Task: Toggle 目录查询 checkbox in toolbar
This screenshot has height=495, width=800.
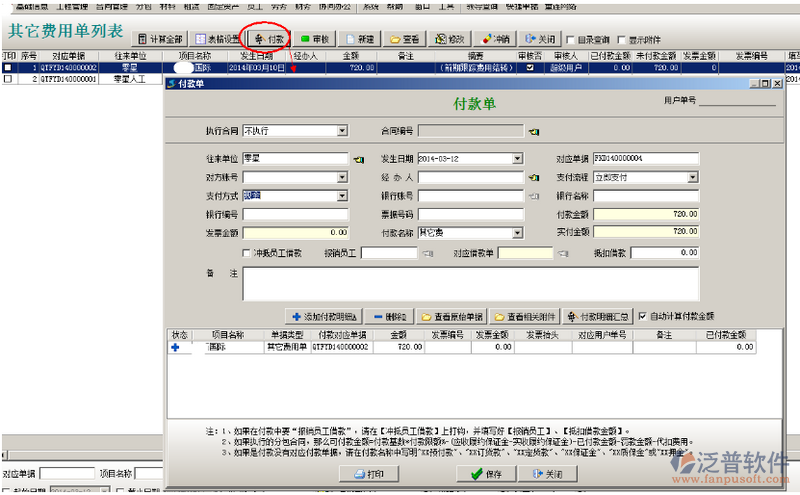Action: pos(570,40)
